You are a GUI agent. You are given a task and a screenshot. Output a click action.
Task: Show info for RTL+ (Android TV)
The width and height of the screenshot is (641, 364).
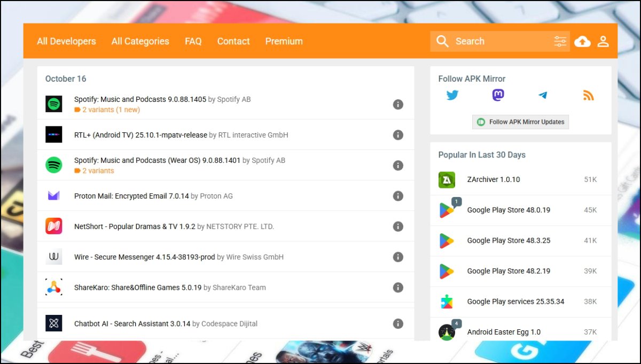point(398,135)
